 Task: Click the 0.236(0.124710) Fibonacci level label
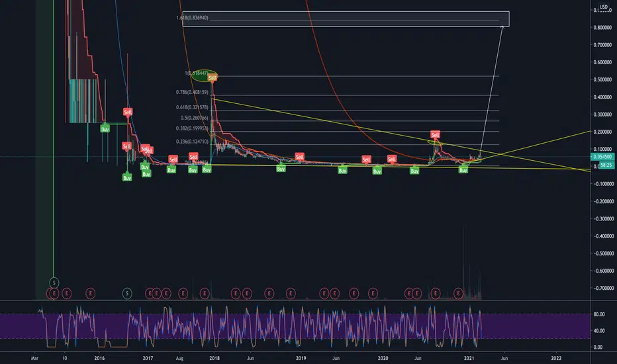click(192, 141)
